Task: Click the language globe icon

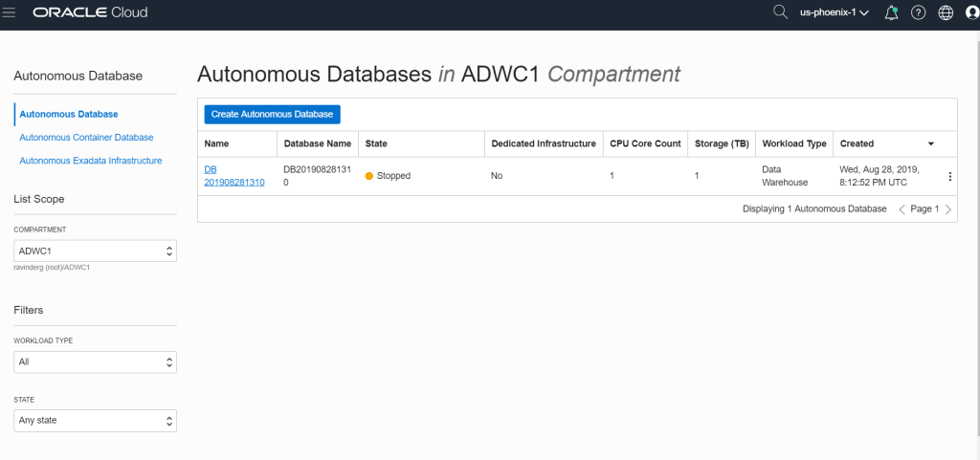Action: point(946,13)
